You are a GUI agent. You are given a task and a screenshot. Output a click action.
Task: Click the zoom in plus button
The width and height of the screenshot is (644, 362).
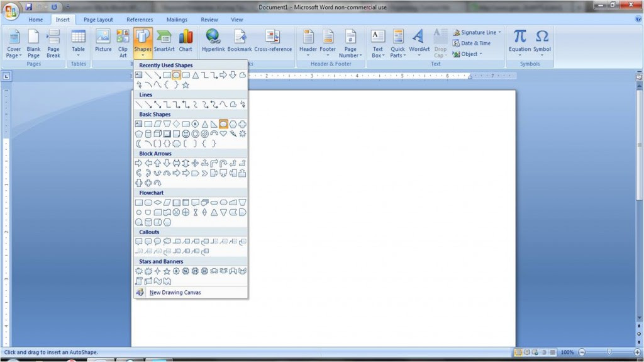pos(638,352)
